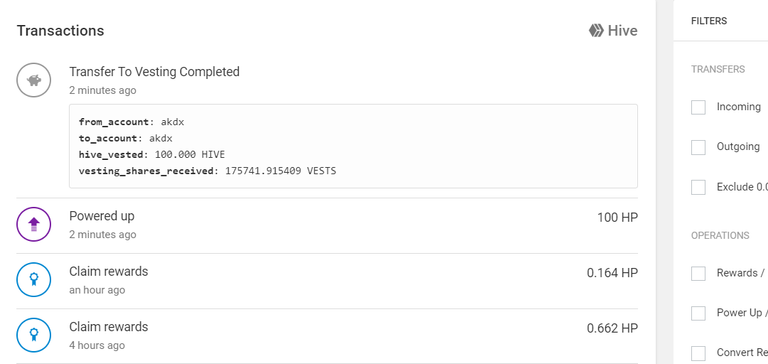This screenshot has height=364, width=768.
Task: Click the ribbon icon for 0.164 HP claim
Action: point(34,280)
